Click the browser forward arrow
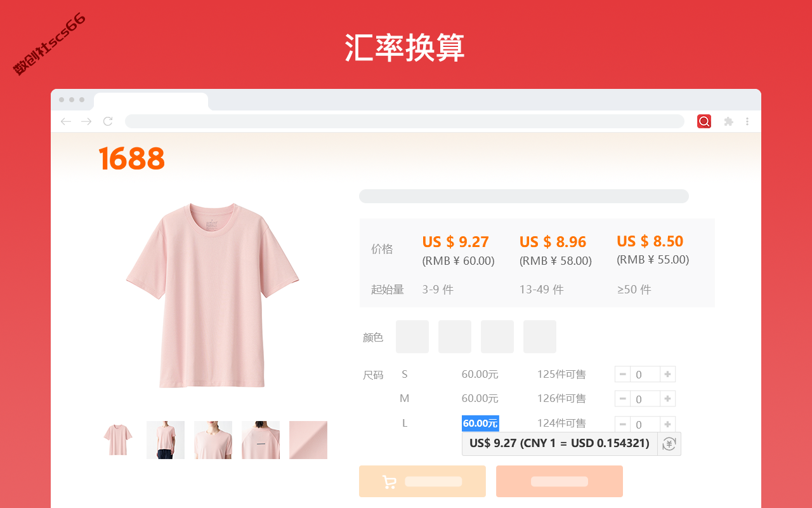This screenshot has width=812, height=508. pyautogui.click(x=87, y=121)
